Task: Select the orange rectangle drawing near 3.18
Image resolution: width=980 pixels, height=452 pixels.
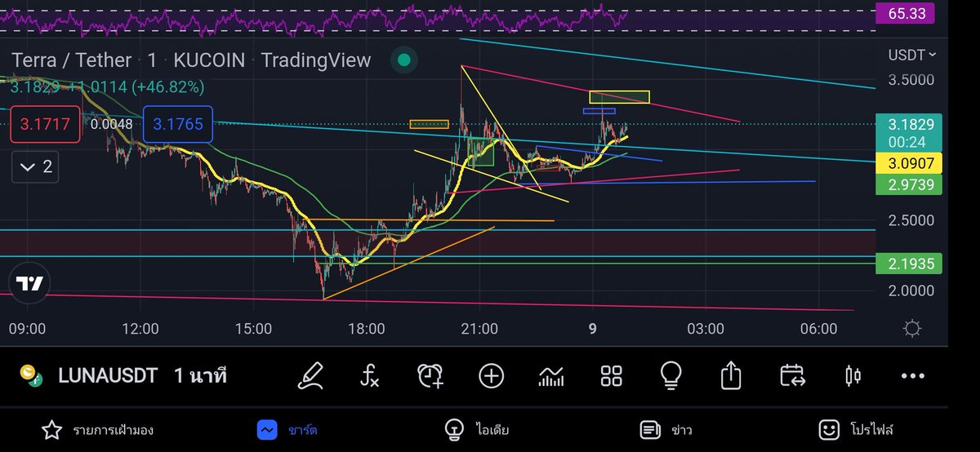Action: click(430, 124)
